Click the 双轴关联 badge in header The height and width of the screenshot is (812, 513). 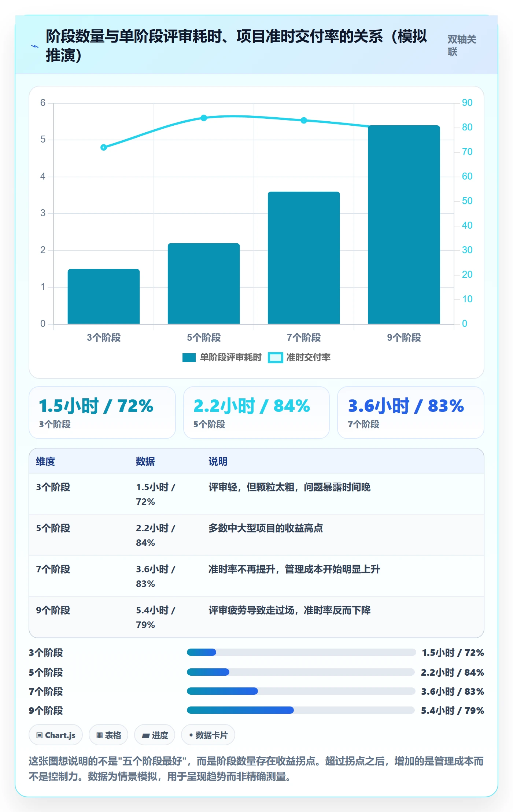coord(462,46)
